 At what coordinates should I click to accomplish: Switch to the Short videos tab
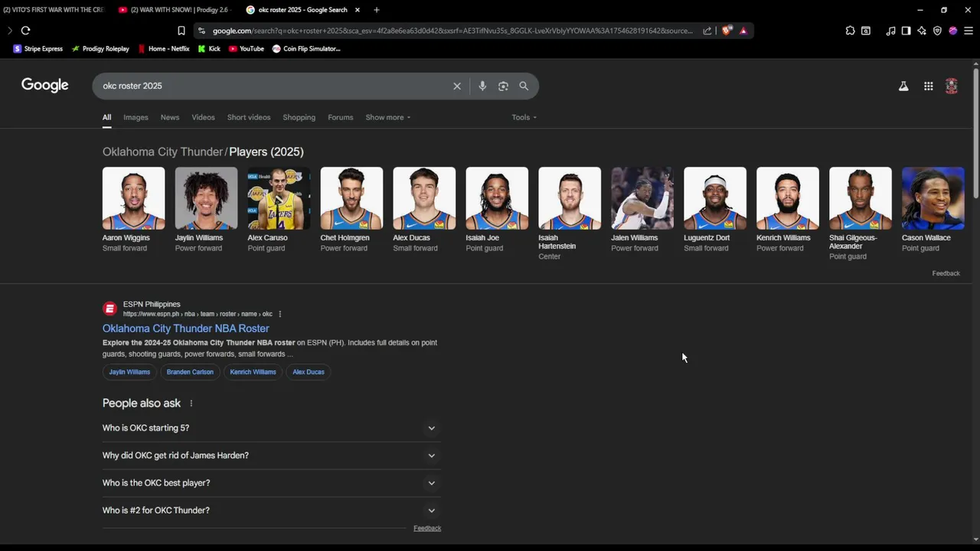tap(249, 117)
